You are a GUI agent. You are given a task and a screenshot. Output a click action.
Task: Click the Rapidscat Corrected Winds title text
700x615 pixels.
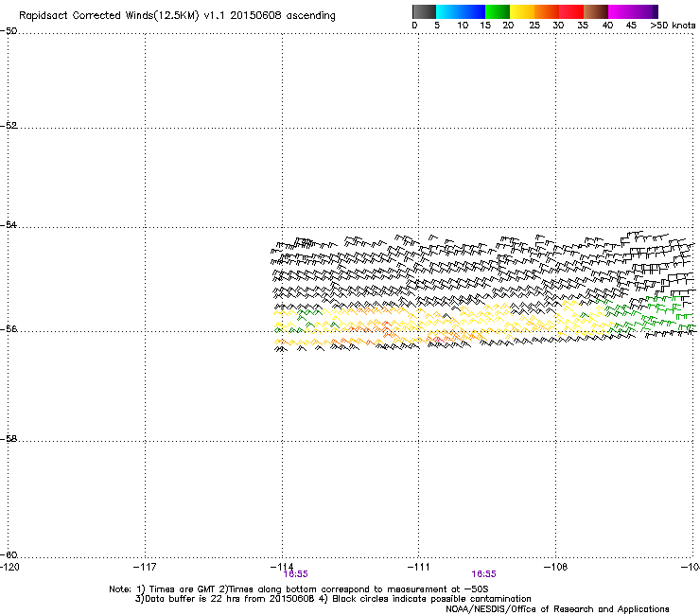pos(177,16)
